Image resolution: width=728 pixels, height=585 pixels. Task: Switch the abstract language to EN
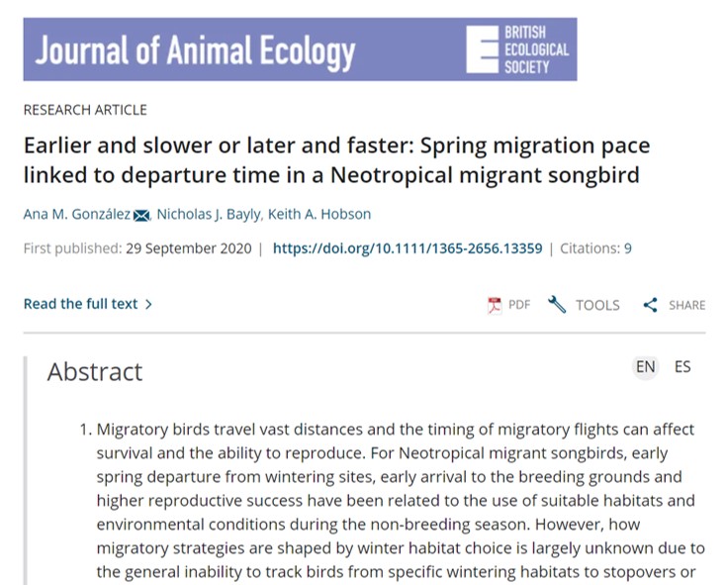[x=645, y=367]
